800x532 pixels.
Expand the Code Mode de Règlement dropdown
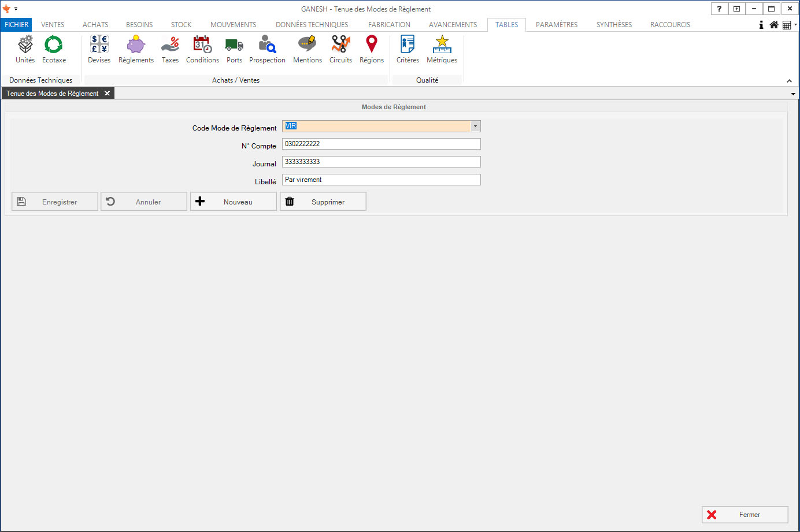tap(475, 127)
